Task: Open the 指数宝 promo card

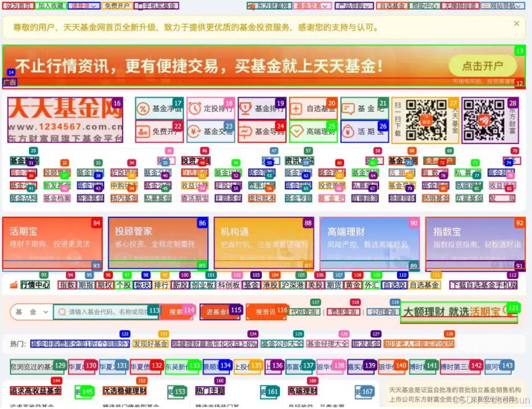Action: (475, 244)
